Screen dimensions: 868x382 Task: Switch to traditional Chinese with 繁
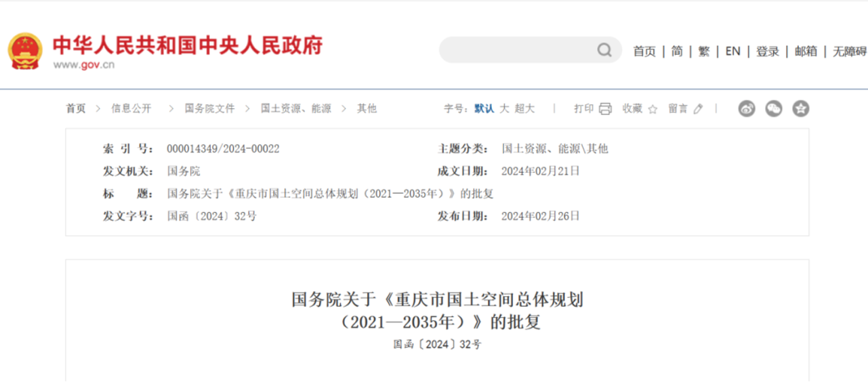(704, 51)
